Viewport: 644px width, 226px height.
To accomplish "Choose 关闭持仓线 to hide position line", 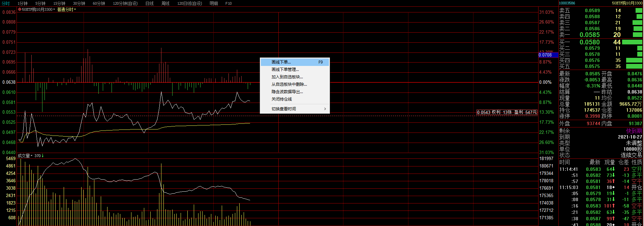I will tap(282, 99).
